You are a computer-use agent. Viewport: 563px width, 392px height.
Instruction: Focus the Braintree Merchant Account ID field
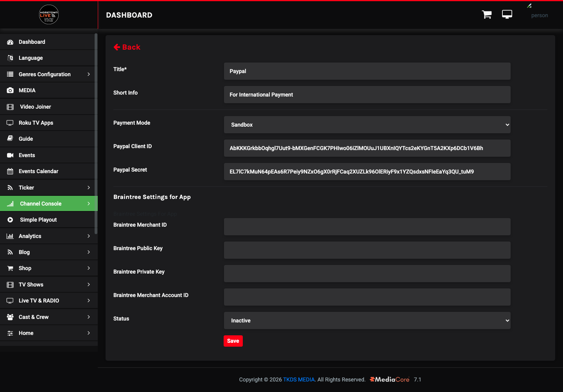[x=367, y=297]
